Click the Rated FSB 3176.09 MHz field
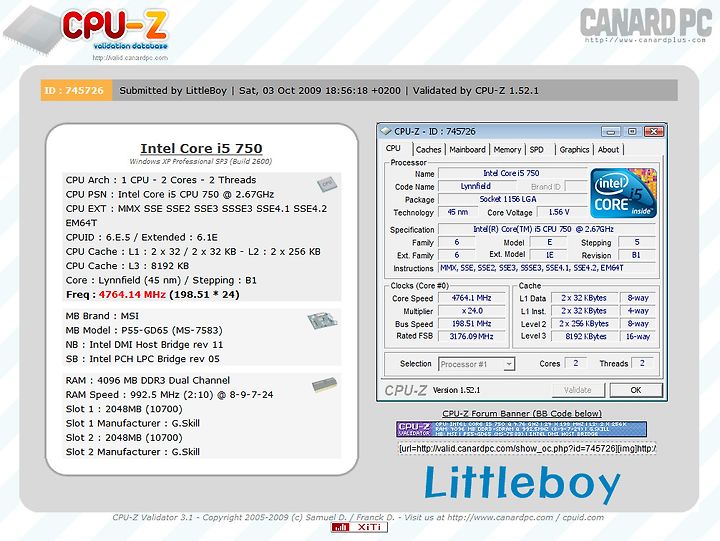Viewport: 720px width, 541px height. (x=472, y=337)
